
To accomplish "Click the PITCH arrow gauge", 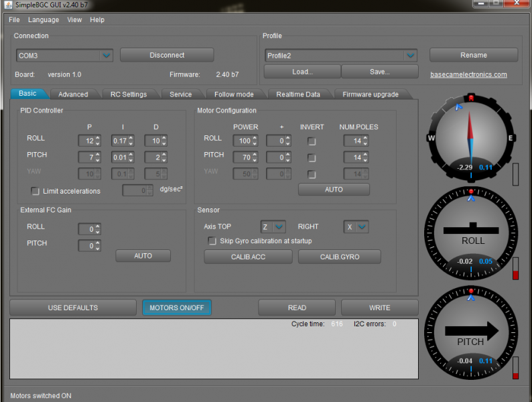I will click(x=470, y=331).
